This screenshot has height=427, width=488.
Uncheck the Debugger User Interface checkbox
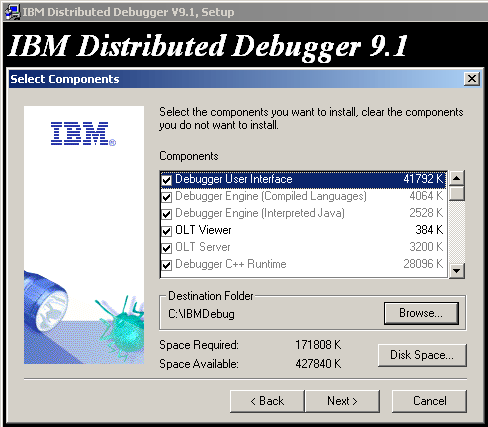pos(167,180)
